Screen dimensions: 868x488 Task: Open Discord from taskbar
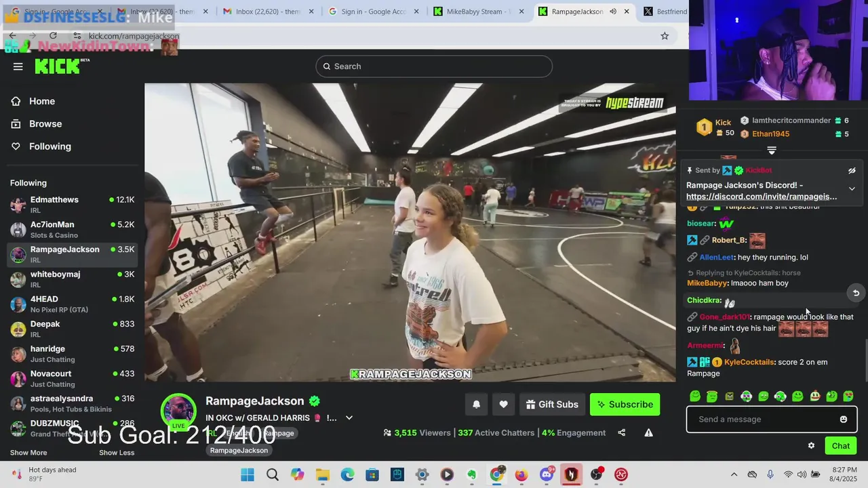(x=547, y=474)
